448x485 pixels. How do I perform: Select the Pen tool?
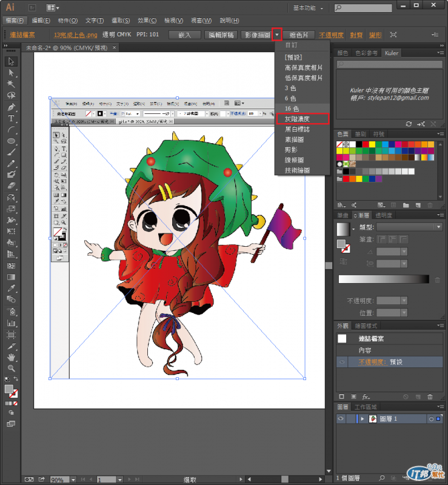(x=11, y=107)
